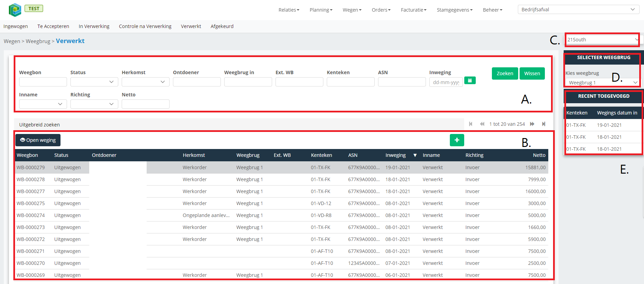Screen dimensions: 644x284
Task: Click Ongeplande aanlev... cell
Action: tap(206, 215)
